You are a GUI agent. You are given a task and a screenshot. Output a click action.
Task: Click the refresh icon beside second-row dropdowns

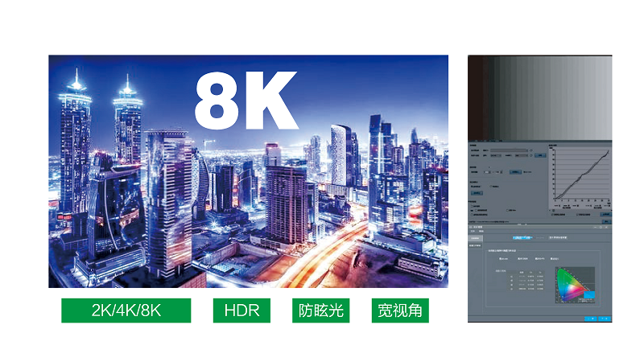pos(530,155)
